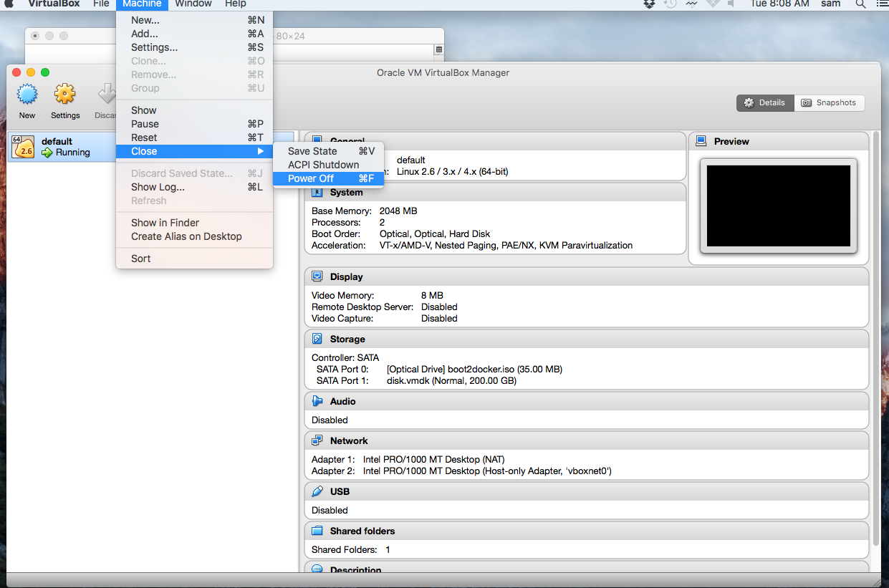889x588 pixels.
Task: Click the Network section header
Action: 587,440
